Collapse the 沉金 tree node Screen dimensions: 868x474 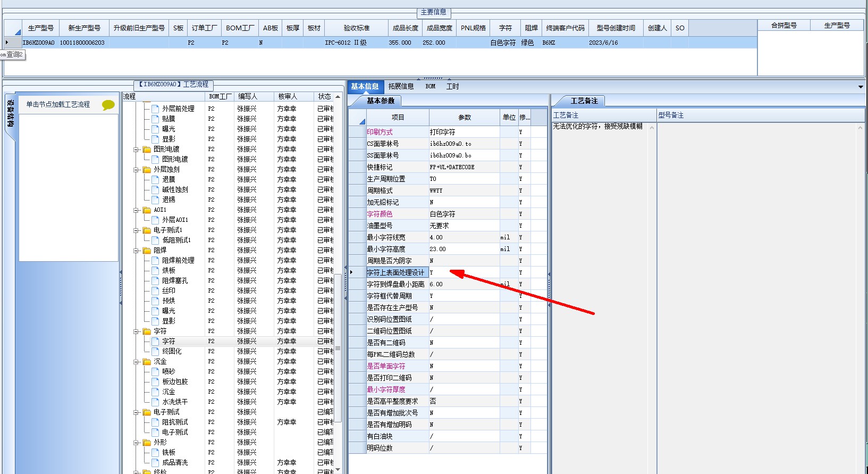137,362
